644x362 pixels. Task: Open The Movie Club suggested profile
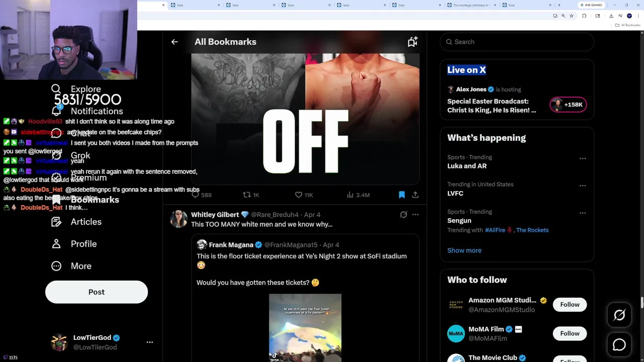[493, 357]
